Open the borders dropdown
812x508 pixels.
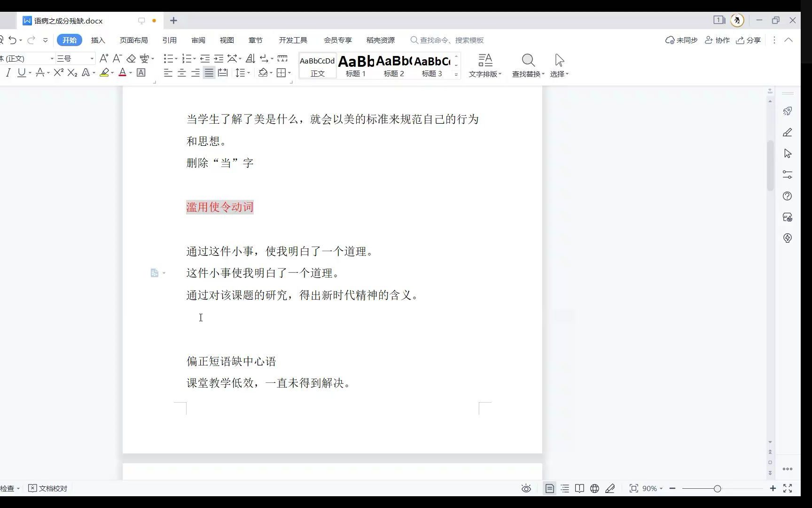click(x=289, y=73)
